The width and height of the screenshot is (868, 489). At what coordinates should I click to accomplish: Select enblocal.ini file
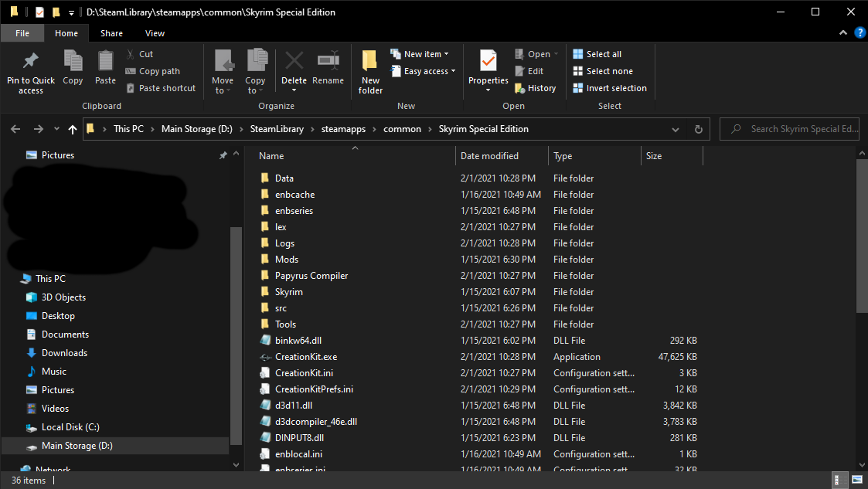pyautogui.click(x=298, y=454)
